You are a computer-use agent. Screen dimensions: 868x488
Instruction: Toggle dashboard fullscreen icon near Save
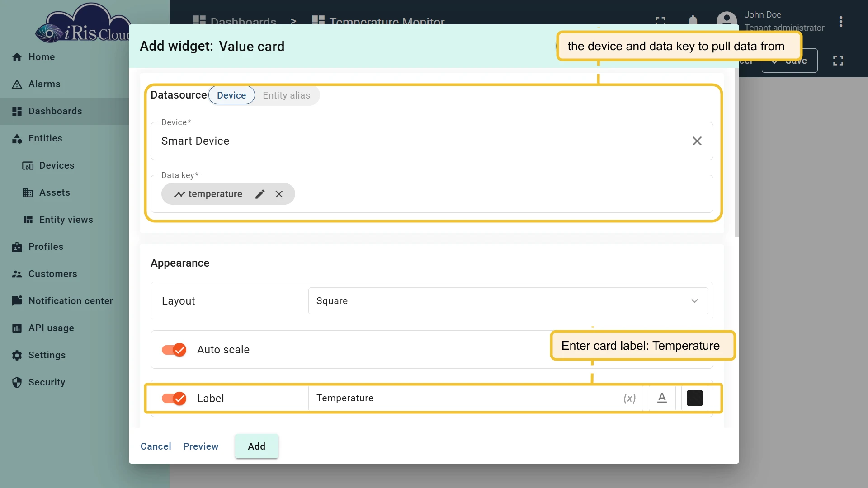pos(838,61)
